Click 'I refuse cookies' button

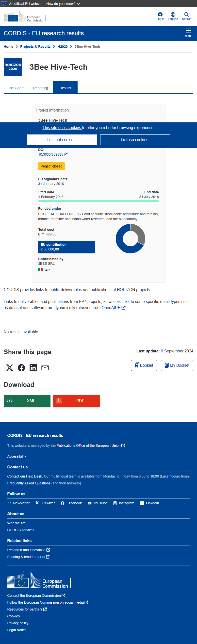point(135,140)
